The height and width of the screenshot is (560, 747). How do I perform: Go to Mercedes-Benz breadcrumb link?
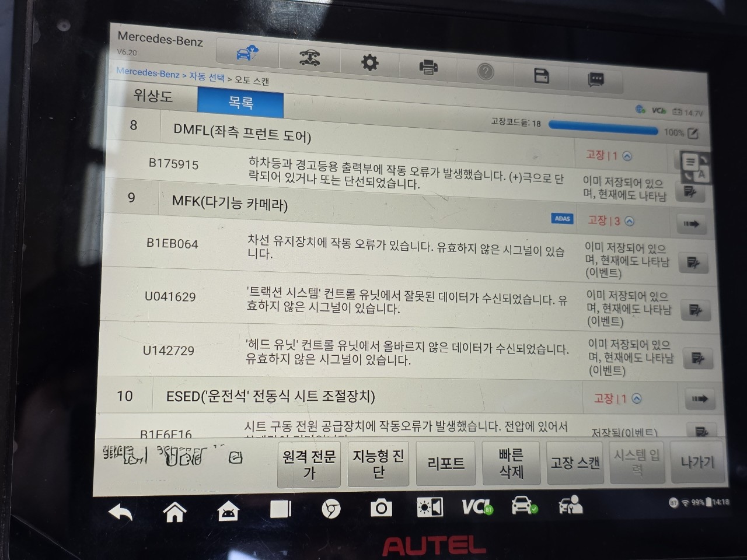(148, 73)
